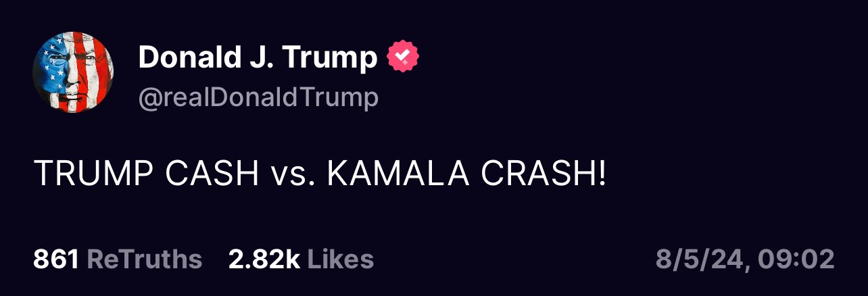868x296 pixels.
Task: Click the word Trump in the display name
Action: [330, 59]
